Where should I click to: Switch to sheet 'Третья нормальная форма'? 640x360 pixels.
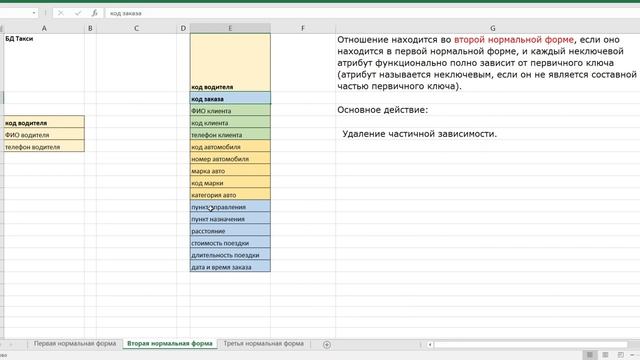click(264, 344)
